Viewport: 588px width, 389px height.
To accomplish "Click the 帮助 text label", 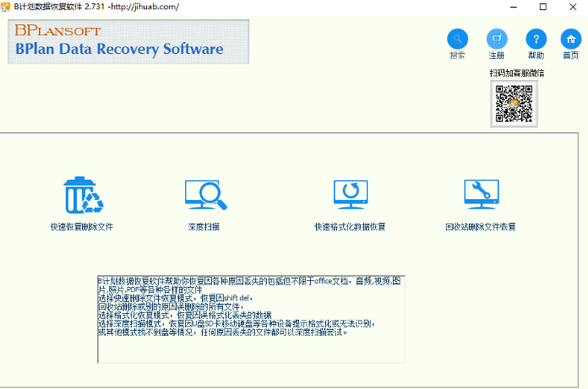I will [x=536, y=56].
